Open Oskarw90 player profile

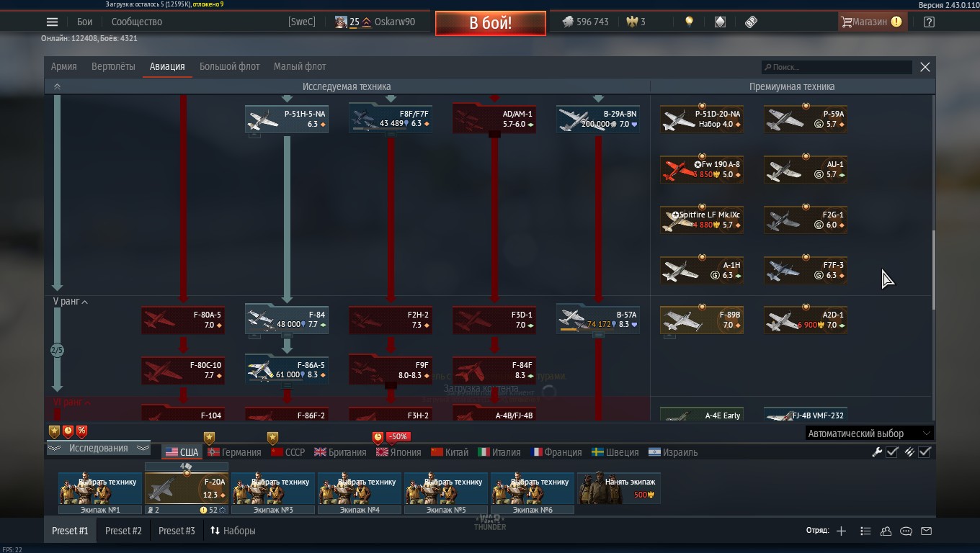pos(393,22)
